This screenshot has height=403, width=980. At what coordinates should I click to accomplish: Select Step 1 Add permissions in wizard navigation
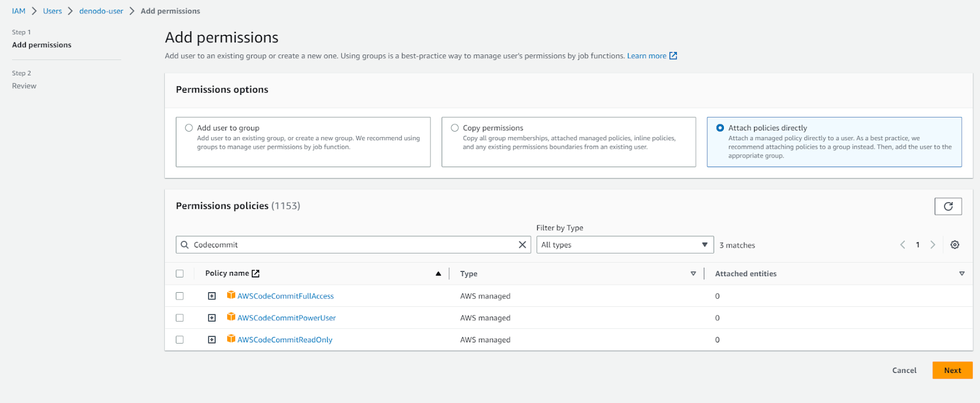pyautogui.click(x=42, y=45)
